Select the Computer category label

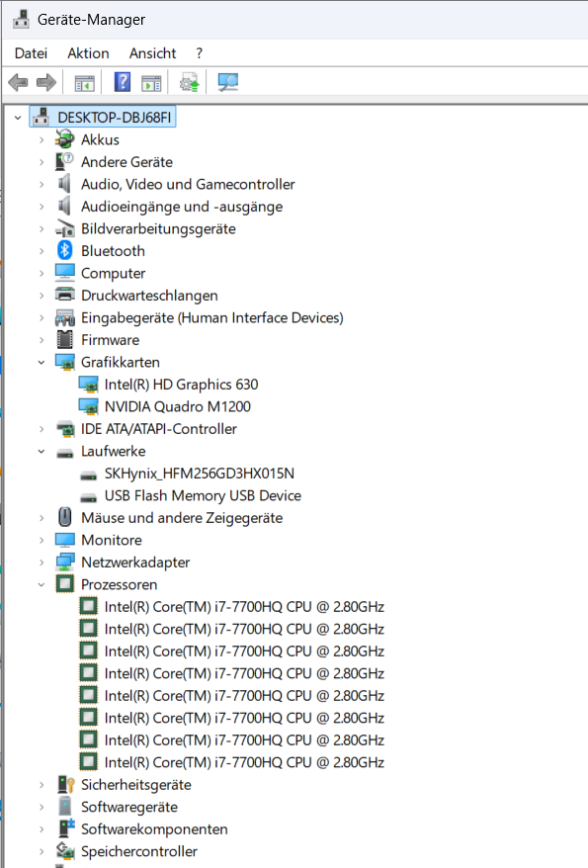click(x=113, y=273)
